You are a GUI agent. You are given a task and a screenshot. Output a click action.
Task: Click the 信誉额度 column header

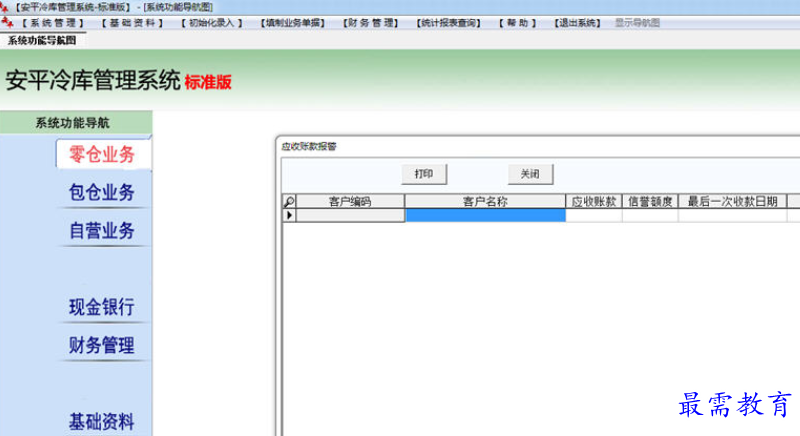pos(650,201)
